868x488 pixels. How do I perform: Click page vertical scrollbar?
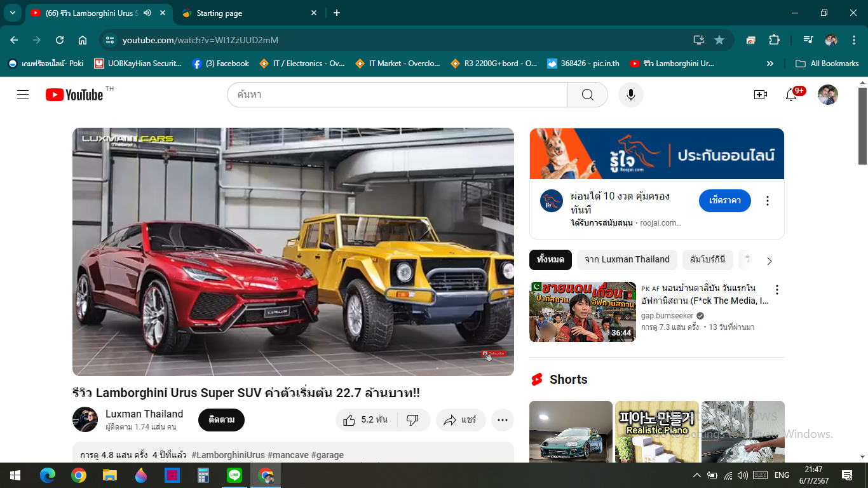click(x=862, y=126)
